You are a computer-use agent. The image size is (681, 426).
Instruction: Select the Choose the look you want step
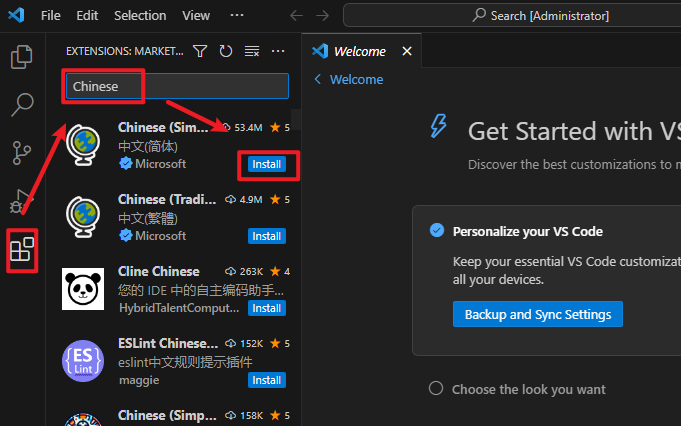(528, 389)
